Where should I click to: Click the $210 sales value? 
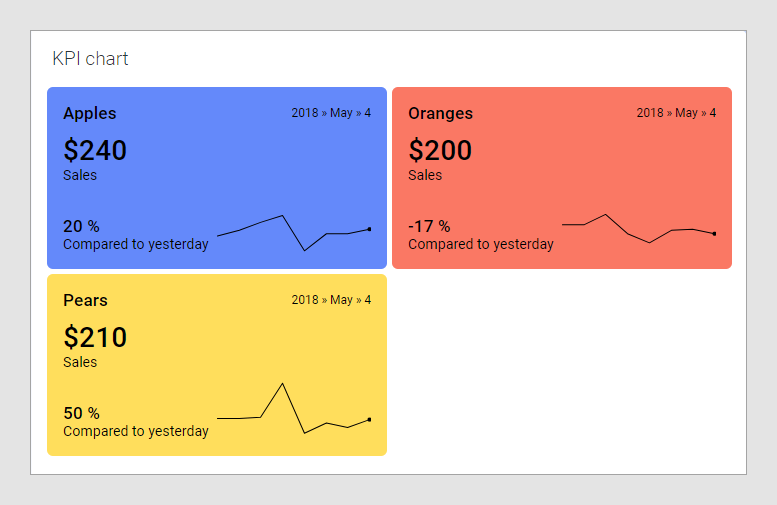point(95,337)
